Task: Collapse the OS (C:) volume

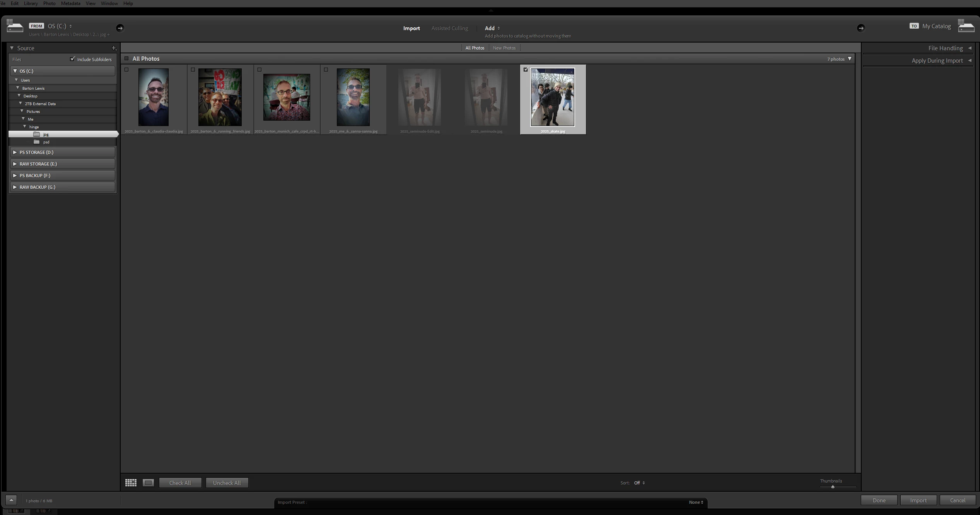Action: click(15, 71)
